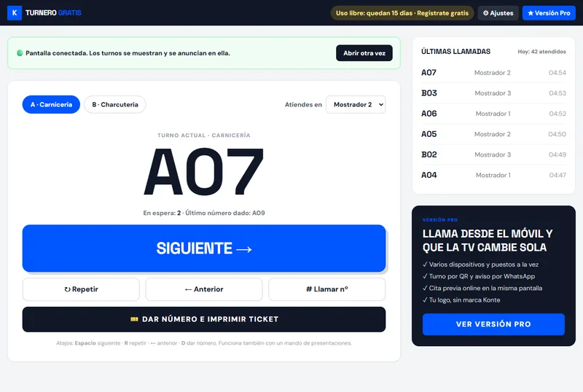Click Varios dispositivos y puestos feature
Viewport: 583px width, 392px height.
pos(481,264)
